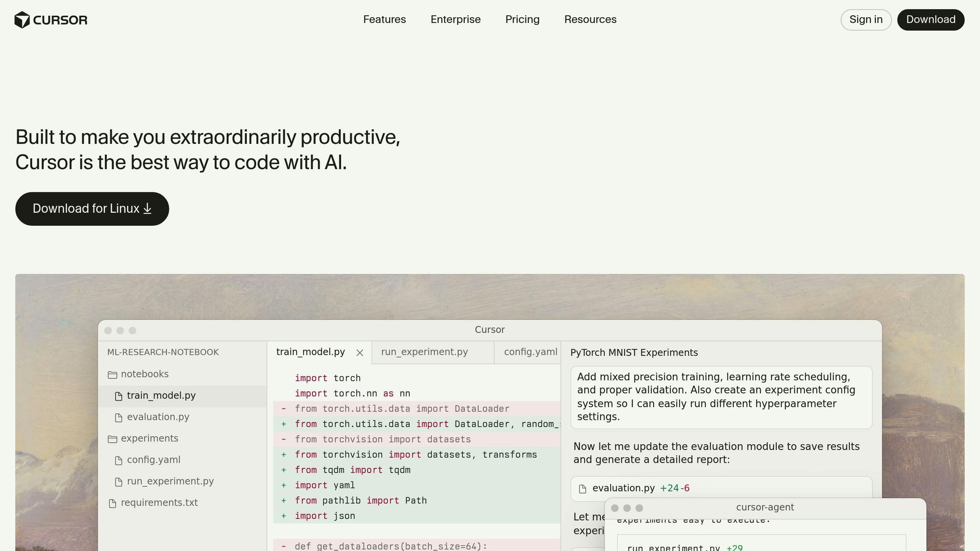
Task: Open the Resources navigation menu
Action: pos(590,20)
